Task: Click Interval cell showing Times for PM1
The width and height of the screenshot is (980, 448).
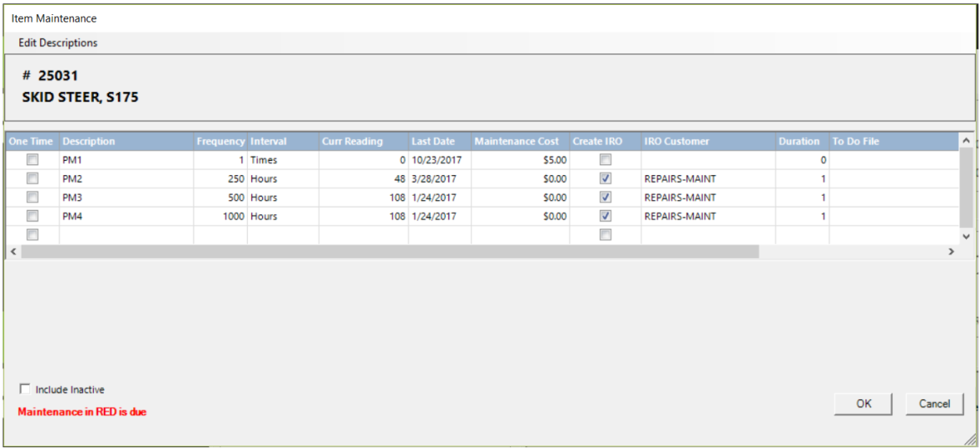Action: click(282, 160)
